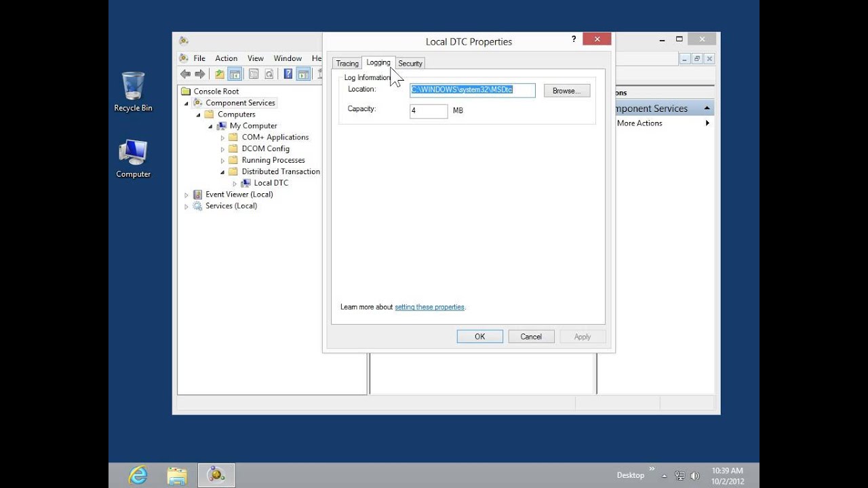Image resolution: width=868 pixels, height=488 pixels.
Task: Click the log Location path field
Action: point(473,90)
